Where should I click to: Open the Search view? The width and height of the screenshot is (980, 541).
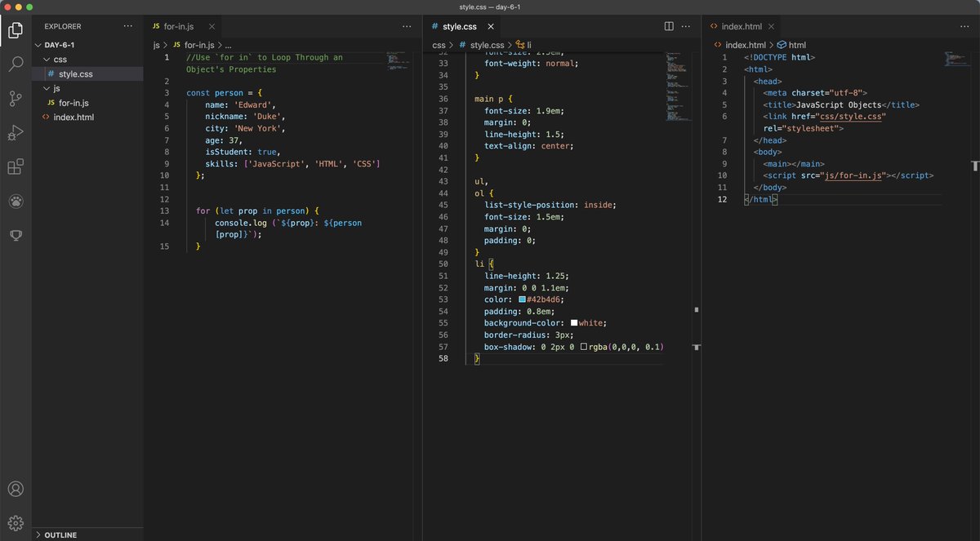tap(16, 64)
